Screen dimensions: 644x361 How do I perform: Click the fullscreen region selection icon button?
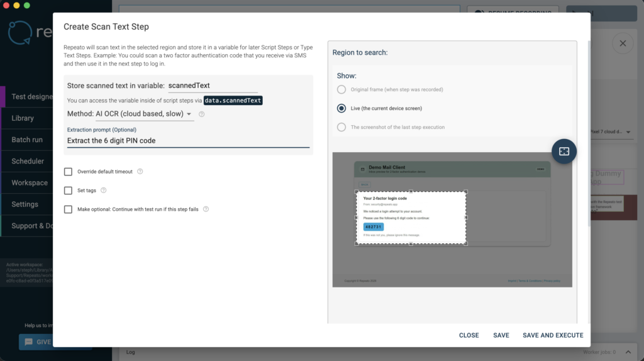563,151
